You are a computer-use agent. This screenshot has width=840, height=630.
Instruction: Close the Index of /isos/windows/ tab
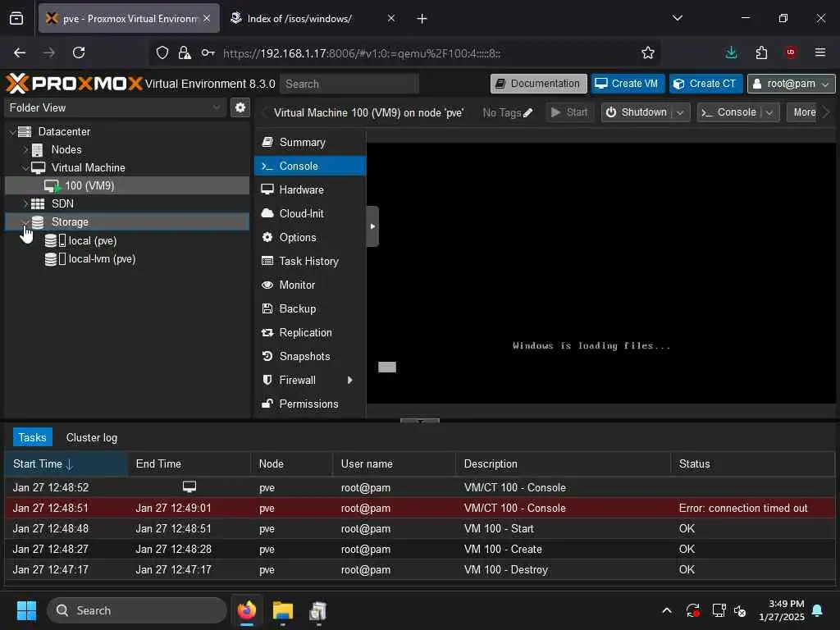click(x=391, y=18)
